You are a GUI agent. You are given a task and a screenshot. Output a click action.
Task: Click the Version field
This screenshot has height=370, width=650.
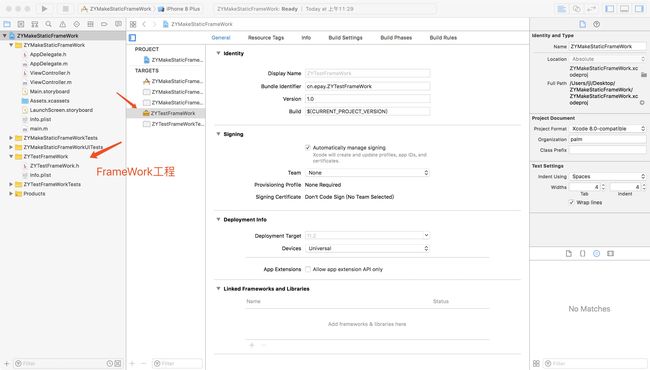367,99
